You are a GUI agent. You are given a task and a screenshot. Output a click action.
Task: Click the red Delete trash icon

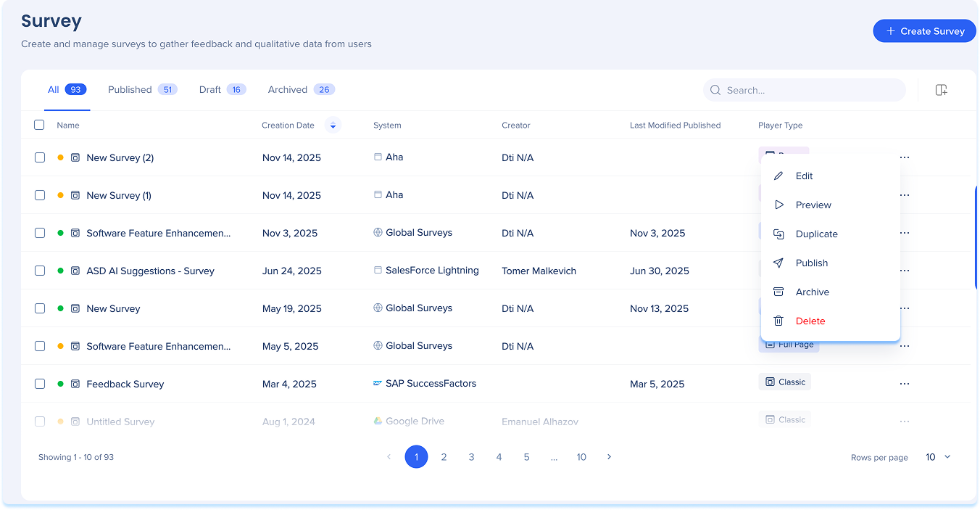click(778, 321)
